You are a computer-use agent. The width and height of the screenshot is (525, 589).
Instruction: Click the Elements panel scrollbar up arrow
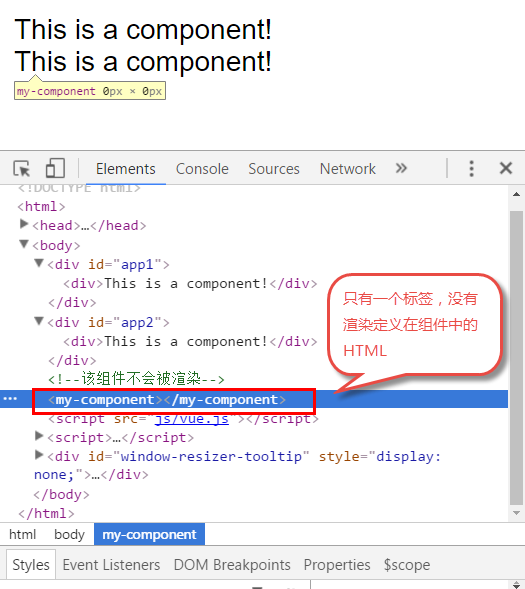[516, 194]
